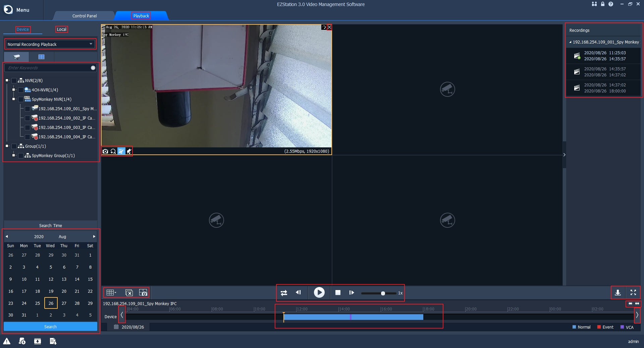This screenshot has width=644, height=348.
Task: Enter full screen with the expand icon
Action: [x=633, y=293]
